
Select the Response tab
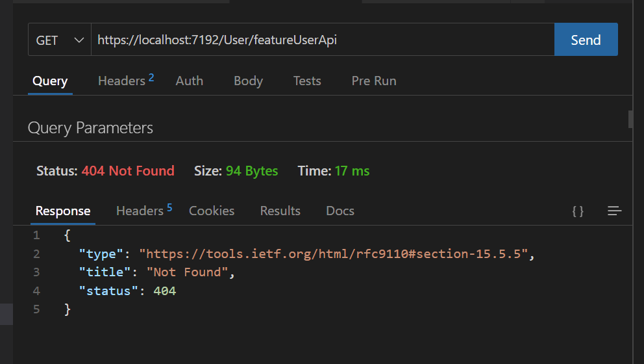(x=63, y=211)
